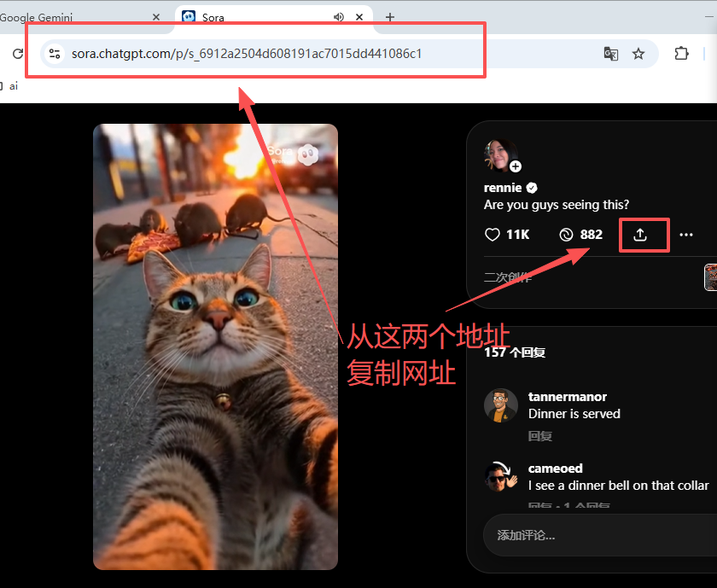
Task: Click 回复 under tannermanor's comment
Action: click(540, 436)
